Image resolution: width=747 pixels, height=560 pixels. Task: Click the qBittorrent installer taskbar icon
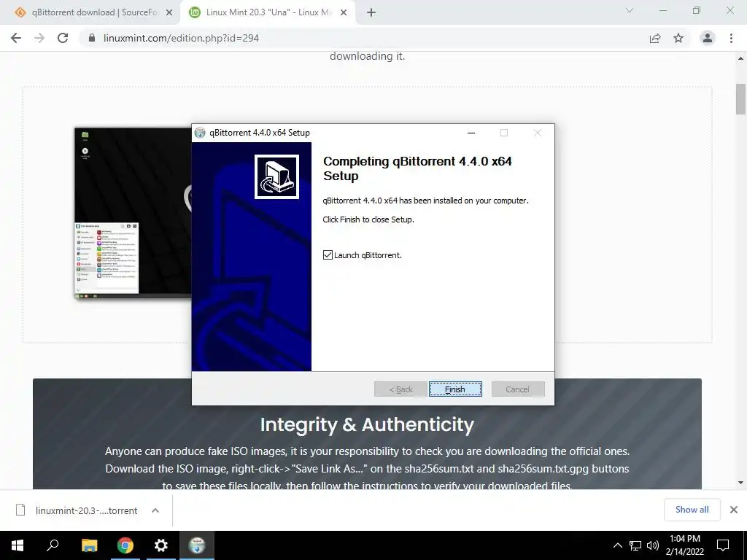click(197, 545)
